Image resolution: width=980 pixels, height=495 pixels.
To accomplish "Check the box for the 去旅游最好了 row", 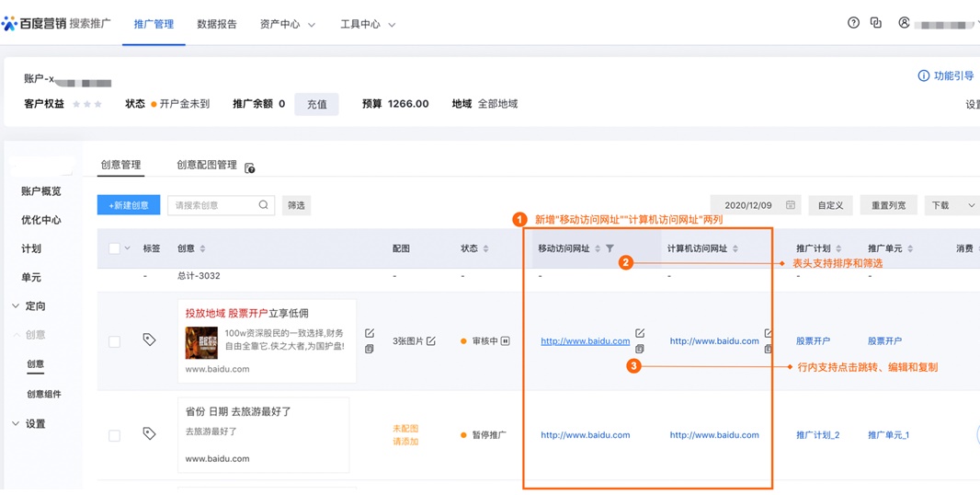I will point(114,435).
